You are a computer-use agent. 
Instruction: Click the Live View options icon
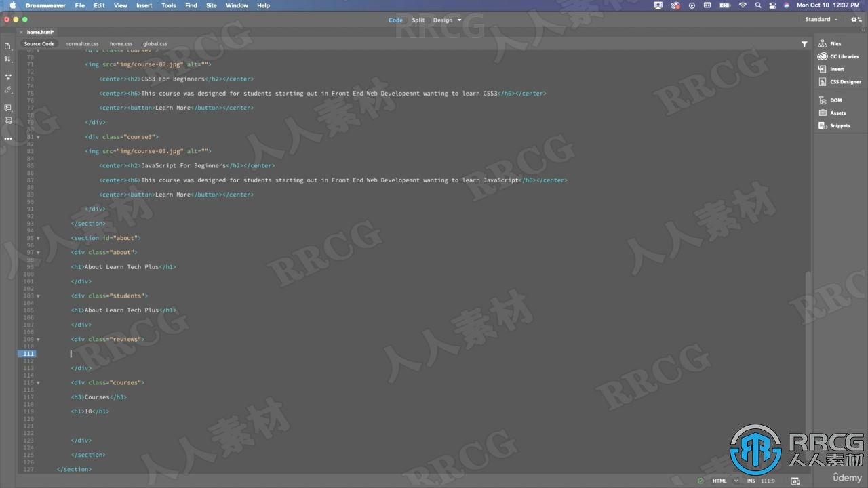coord(8,77)
